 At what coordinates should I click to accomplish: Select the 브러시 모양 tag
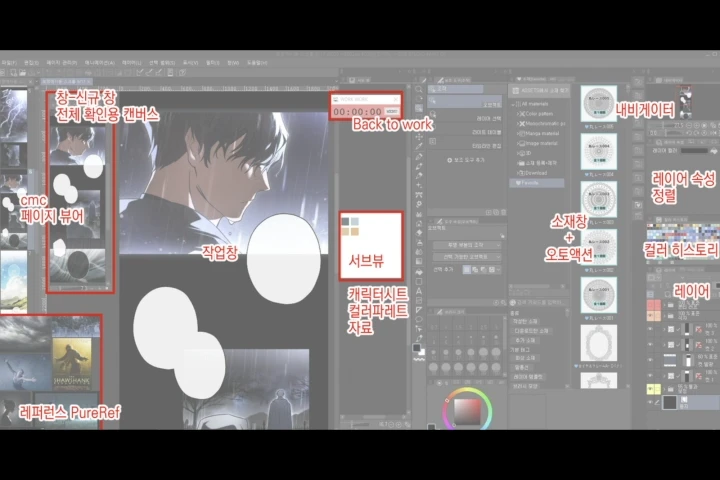525,386
